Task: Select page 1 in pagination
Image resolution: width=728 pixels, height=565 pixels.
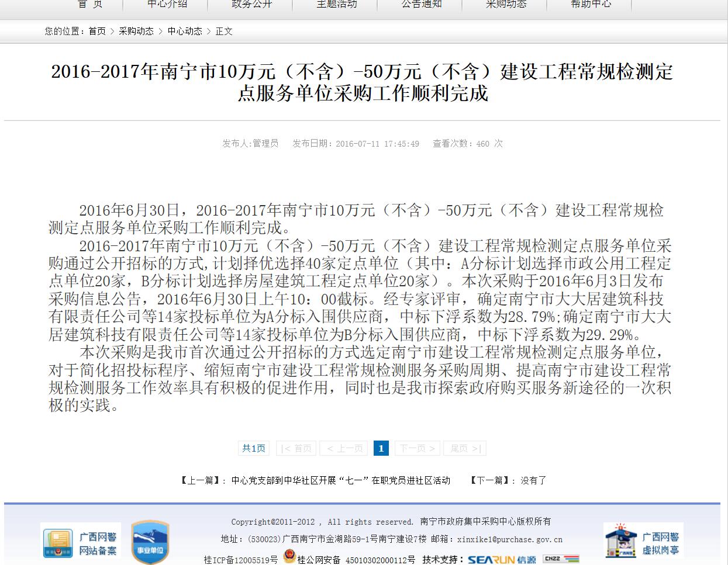Action: 381,448
